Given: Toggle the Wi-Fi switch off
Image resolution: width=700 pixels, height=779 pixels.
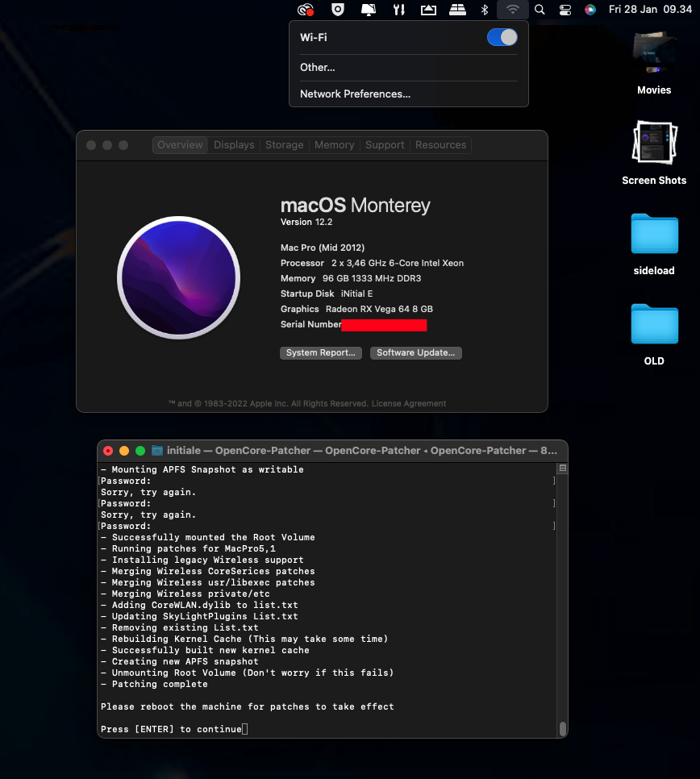Looking at the screenshot, I should 502,37.
